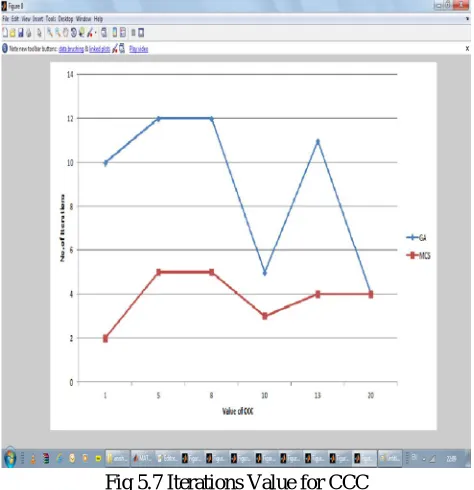Click the info icon in notification bar
This screenshot has width=474, height=490.
pos(5,49)
